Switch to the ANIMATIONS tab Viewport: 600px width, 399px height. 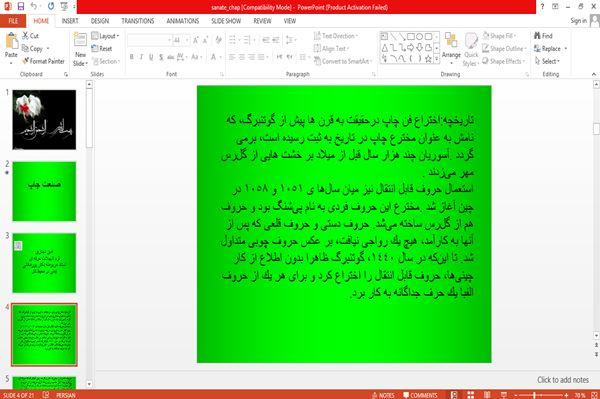point(183,21)
